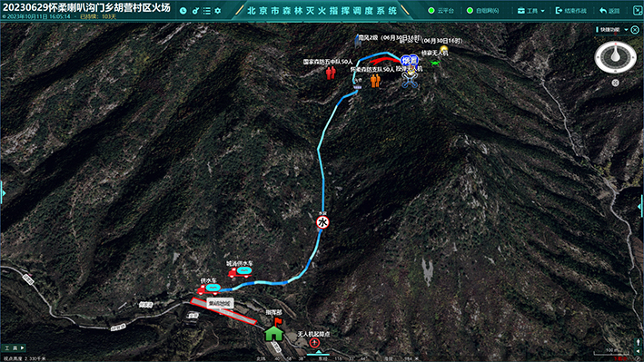Toggle fullscreen icon at top right corner

click(638, 11)
